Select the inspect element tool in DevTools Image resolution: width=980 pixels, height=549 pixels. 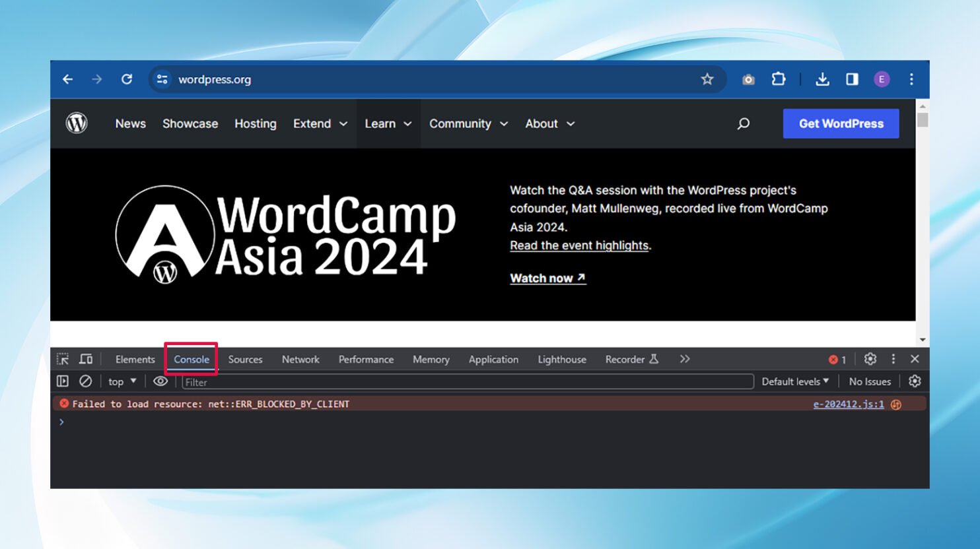point(63,359)
